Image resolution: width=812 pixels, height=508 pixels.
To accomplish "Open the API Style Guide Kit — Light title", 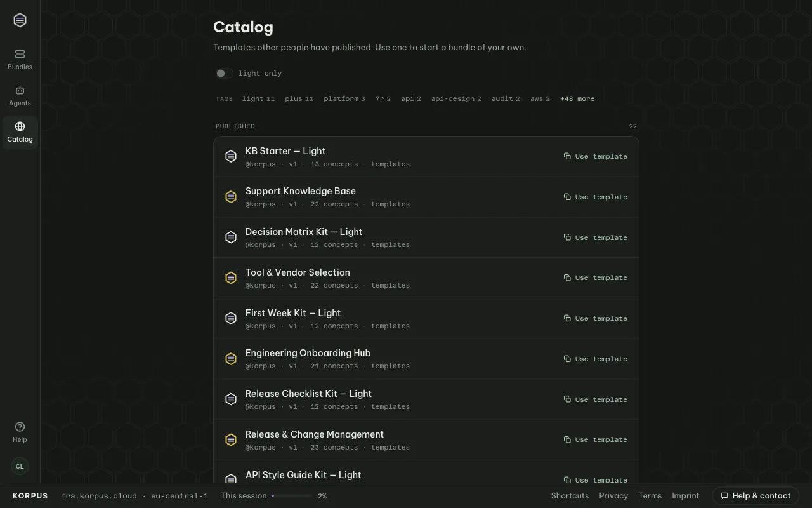I will 303,475.
